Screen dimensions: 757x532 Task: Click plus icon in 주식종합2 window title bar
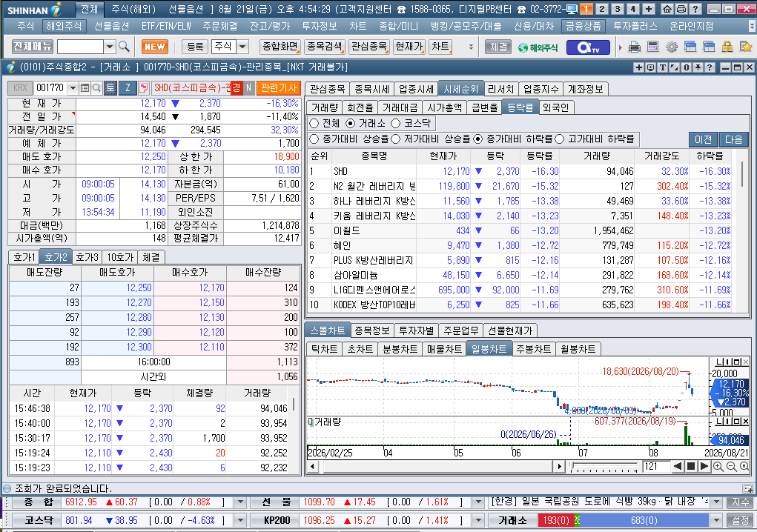coord(638,67)
